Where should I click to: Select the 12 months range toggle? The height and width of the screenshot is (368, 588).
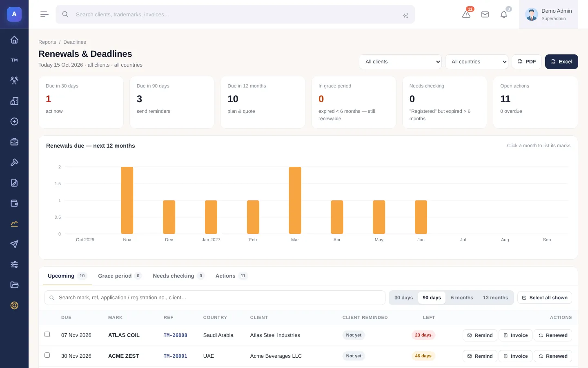point(495,298)
